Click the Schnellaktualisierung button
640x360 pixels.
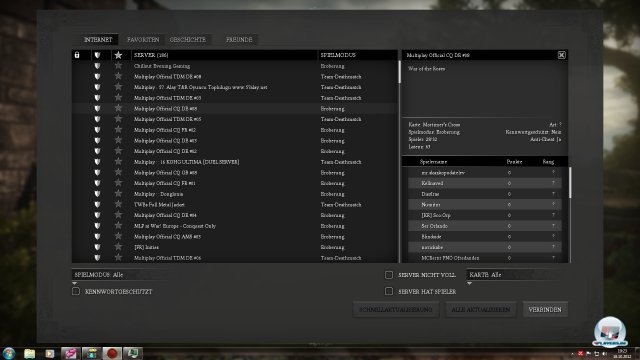point(396,309)
